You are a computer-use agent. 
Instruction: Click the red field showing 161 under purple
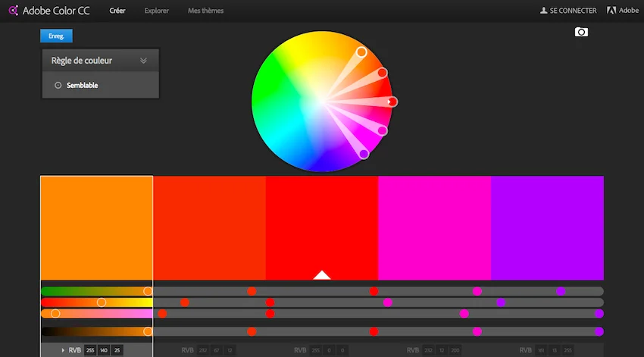pos(541,350)
